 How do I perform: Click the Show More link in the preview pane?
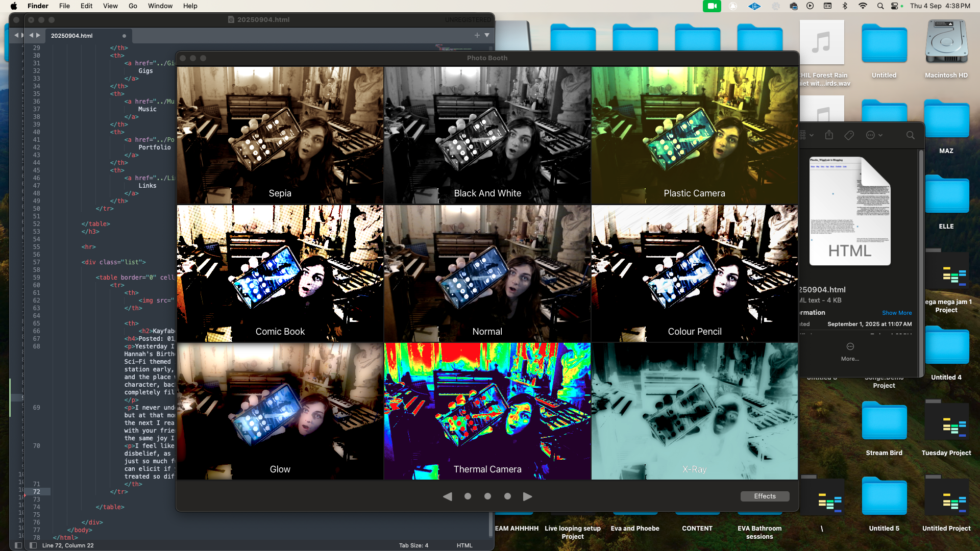[897, 313]
